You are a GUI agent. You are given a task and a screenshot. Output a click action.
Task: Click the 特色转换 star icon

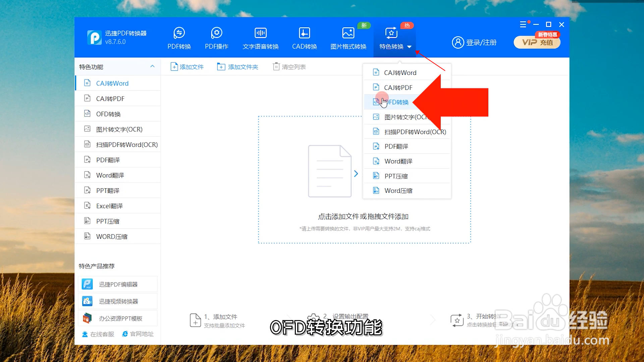[391, 33]
